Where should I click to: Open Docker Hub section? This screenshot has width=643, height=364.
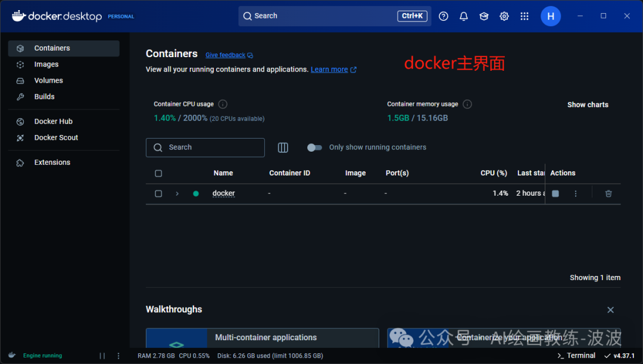pos(64,121)
